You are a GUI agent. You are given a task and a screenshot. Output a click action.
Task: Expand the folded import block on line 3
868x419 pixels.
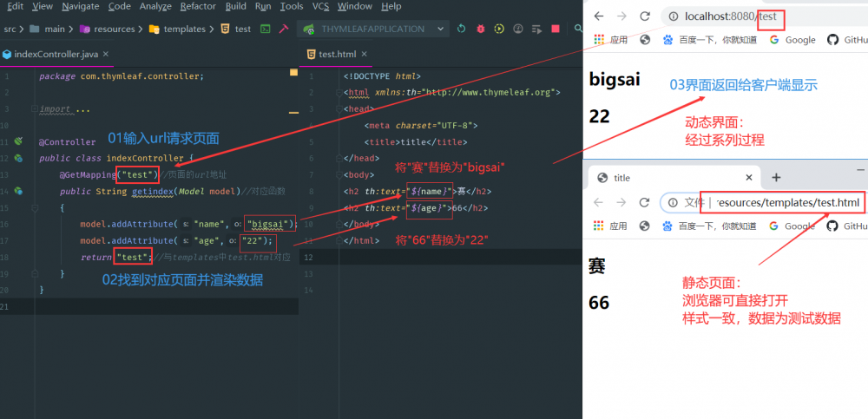click(35, 109)
